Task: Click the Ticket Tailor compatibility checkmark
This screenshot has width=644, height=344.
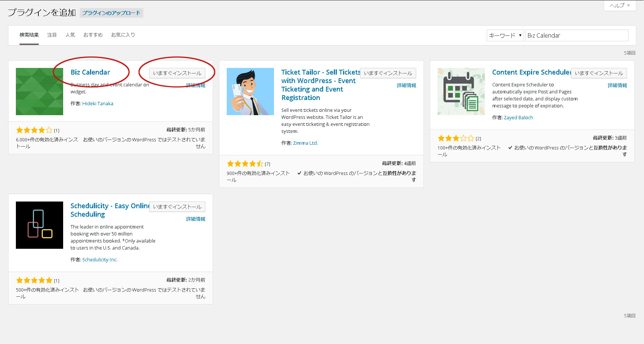Action: 299,173
